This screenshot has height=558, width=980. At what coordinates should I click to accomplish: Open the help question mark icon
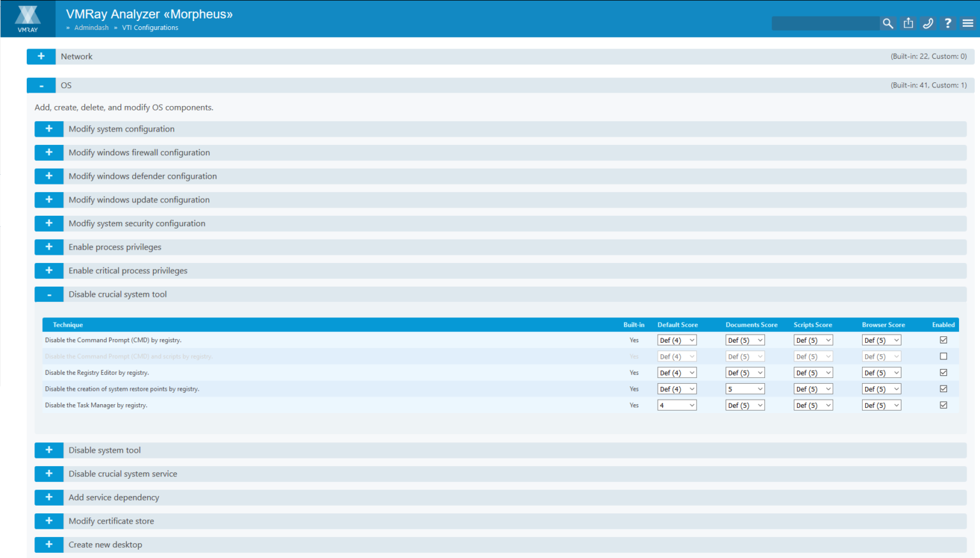[947, 23]
